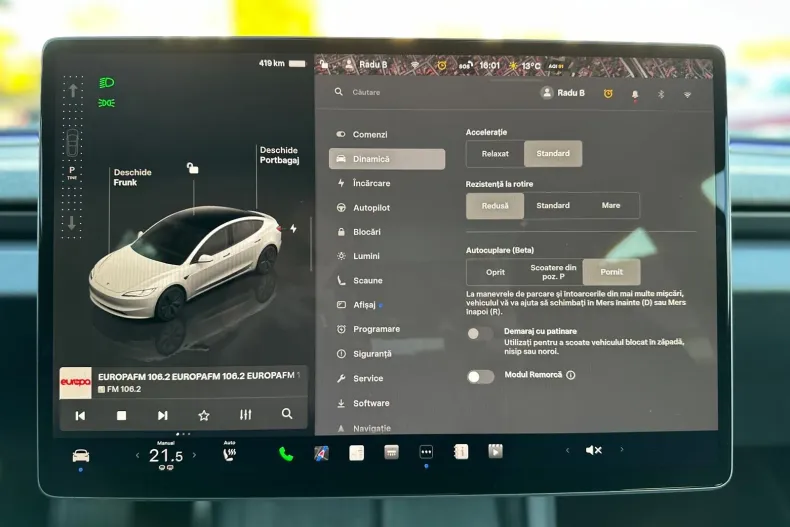Screen dimensions: 790x527
Task: Tap the top status bar lock icon
Action: 324,64
